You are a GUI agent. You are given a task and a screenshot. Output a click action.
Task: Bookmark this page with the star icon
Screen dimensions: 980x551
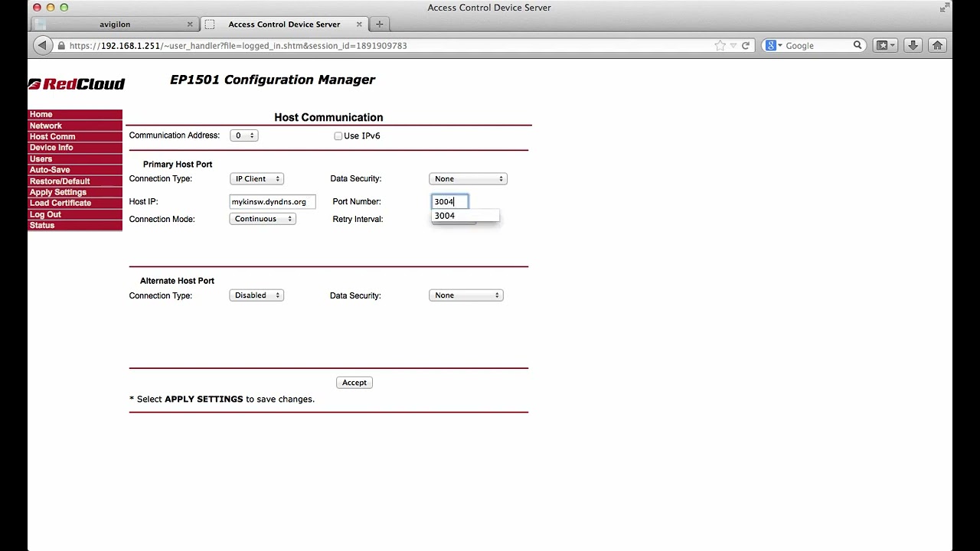[x=720, y=46]
